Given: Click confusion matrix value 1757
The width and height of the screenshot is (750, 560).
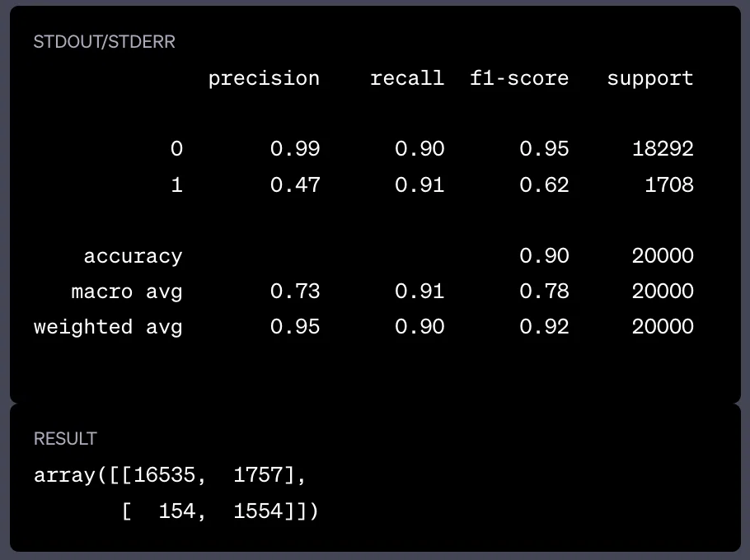Looking at the screenshot, I should click(x=258, y=475).
